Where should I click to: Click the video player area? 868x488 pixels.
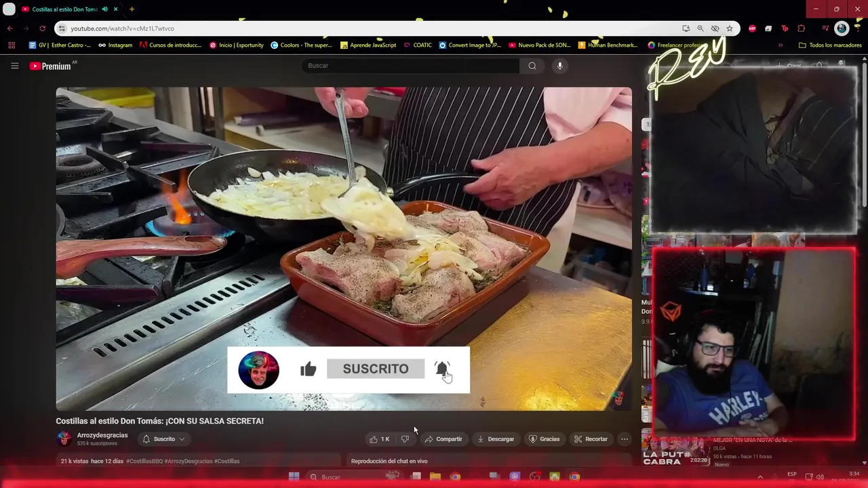pyautogui.click(x=344, y=248)
